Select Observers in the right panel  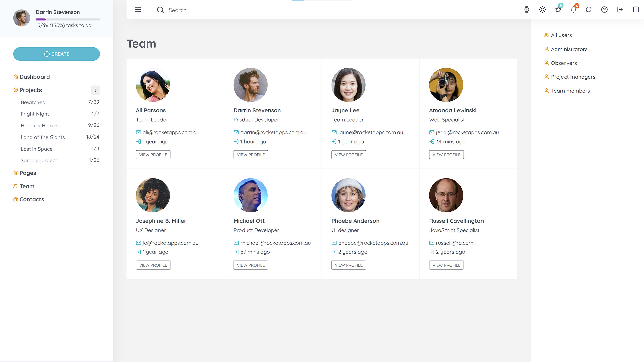pyautogui.click(x=564, y=63)
